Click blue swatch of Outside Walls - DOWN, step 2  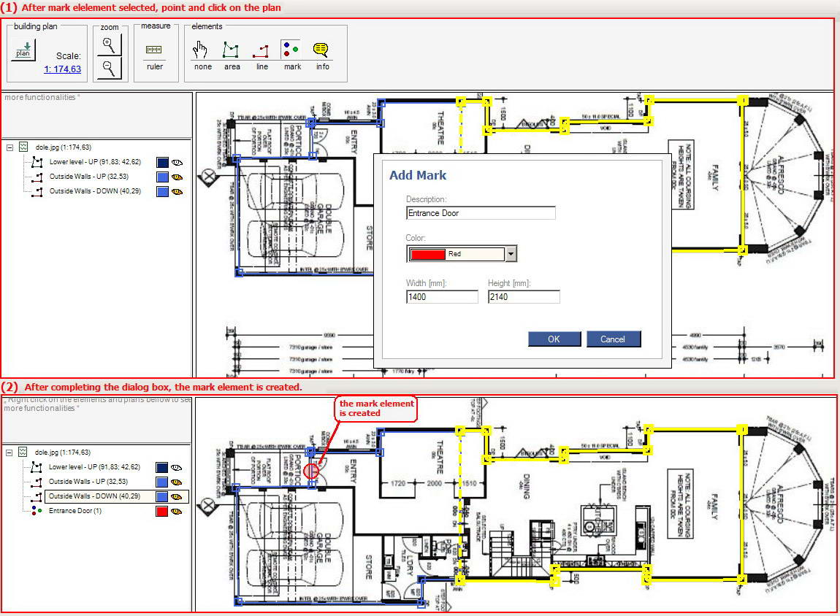point(161,496)
